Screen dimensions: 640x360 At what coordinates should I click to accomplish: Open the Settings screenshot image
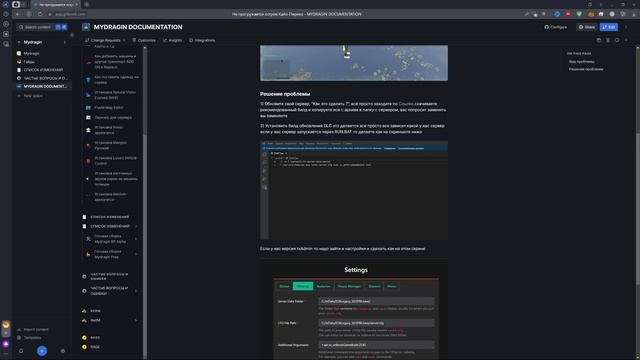click(354, 310)
